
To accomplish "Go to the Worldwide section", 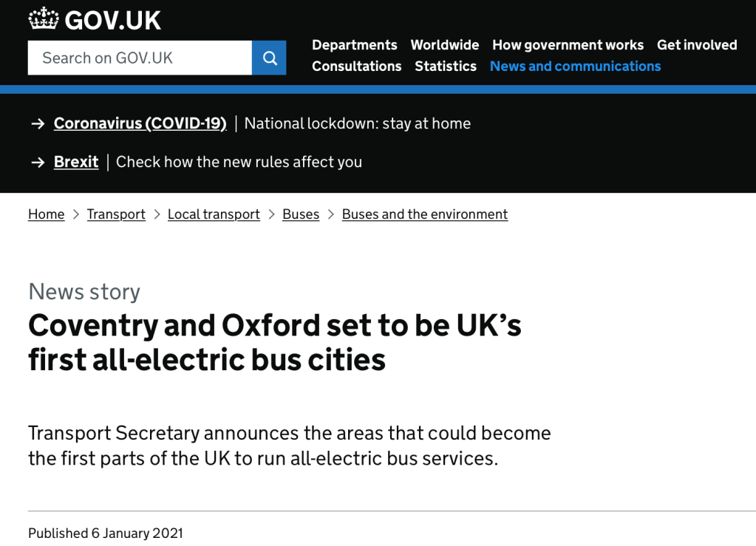I will click(444, 45).
